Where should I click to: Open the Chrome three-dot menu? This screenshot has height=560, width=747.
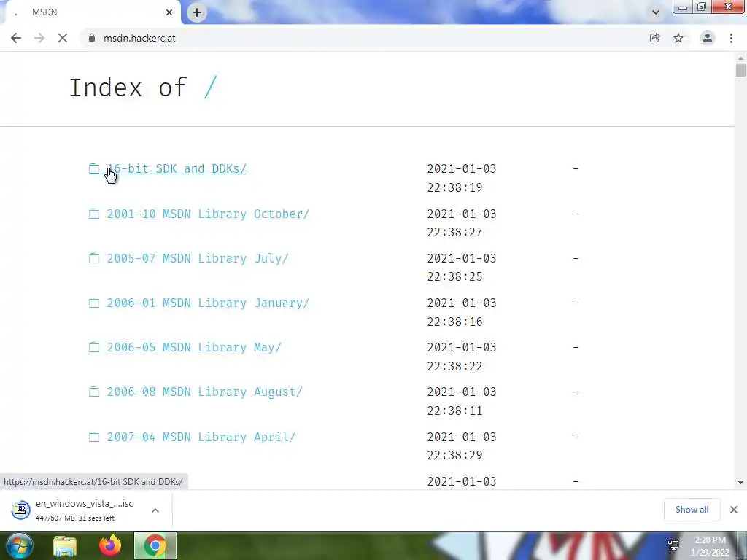[731, 38]
